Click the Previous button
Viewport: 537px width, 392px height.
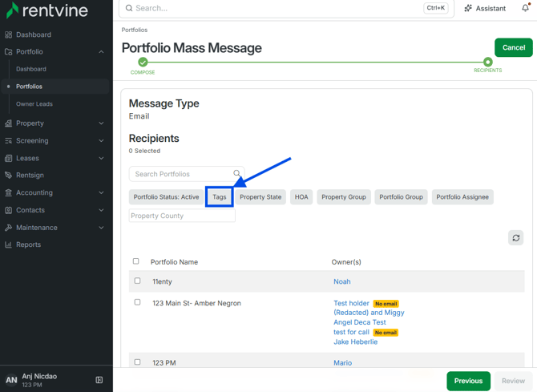click(468, 381)
